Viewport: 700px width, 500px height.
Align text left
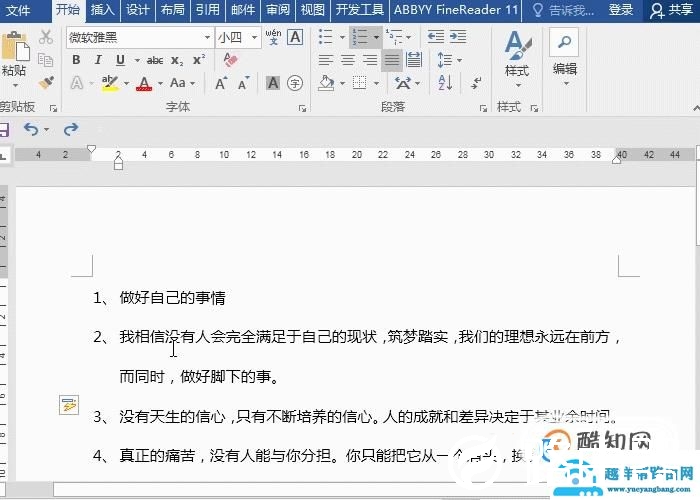[326, 60]
